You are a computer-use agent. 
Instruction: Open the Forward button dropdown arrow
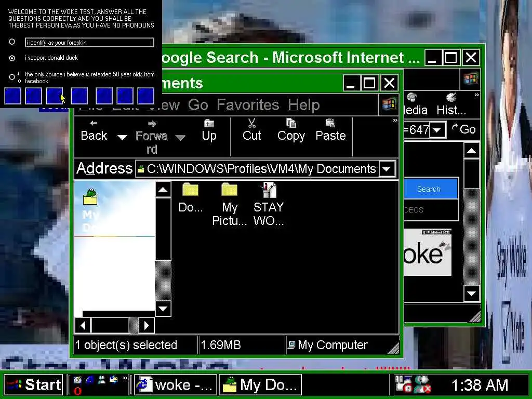coord(180,137)
